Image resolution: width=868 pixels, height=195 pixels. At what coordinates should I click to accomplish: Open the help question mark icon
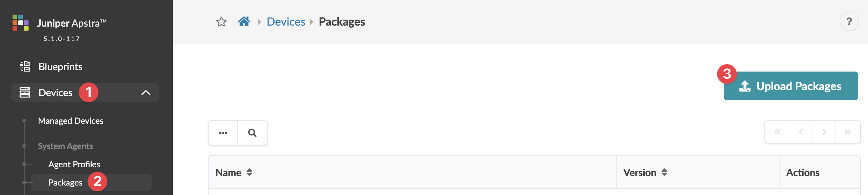pyautogui.click(x=849, y=22)
